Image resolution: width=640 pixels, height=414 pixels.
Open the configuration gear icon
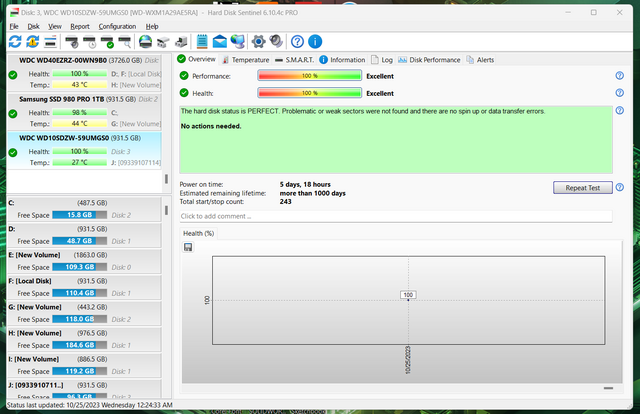(x=258, y=41)
